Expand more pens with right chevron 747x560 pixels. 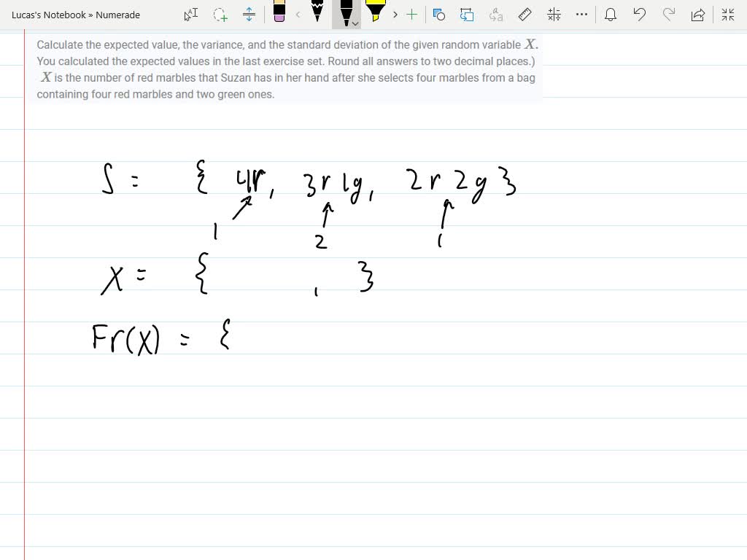coord(394,15)
